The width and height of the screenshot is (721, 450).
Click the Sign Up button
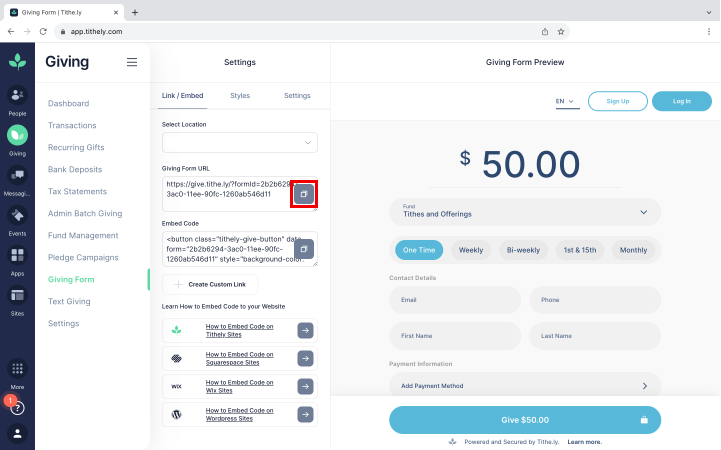click(x=618, y=101)
